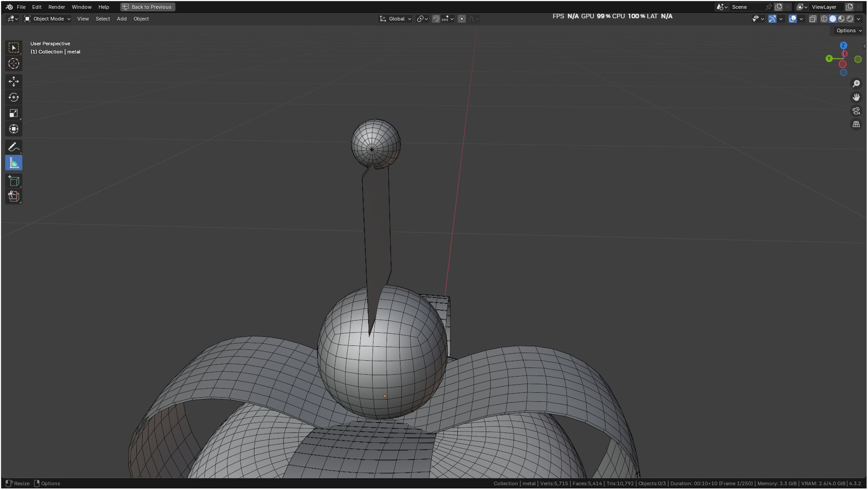Click the 'Verts:5,715' status entry
Viewport: 868px width, 490px height.
pyautogui.click(x=554, y=483)
